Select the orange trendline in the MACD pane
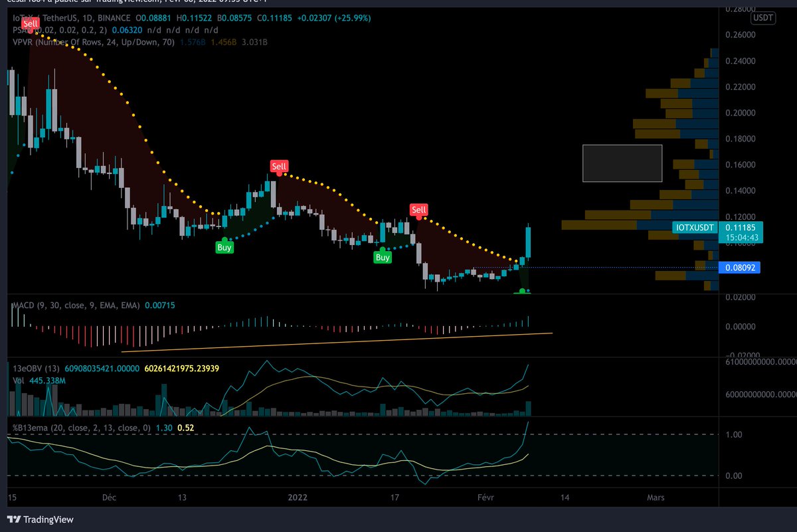This screenshot has height=532, width=797. pyautogui.click(x=337, y=341)
